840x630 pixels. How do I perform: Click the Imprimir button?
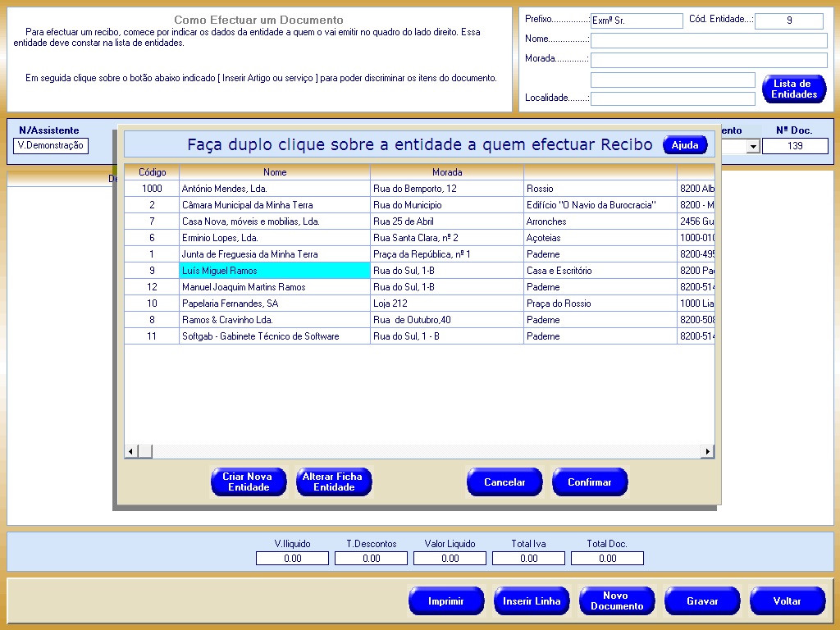[x=445, y=601]
